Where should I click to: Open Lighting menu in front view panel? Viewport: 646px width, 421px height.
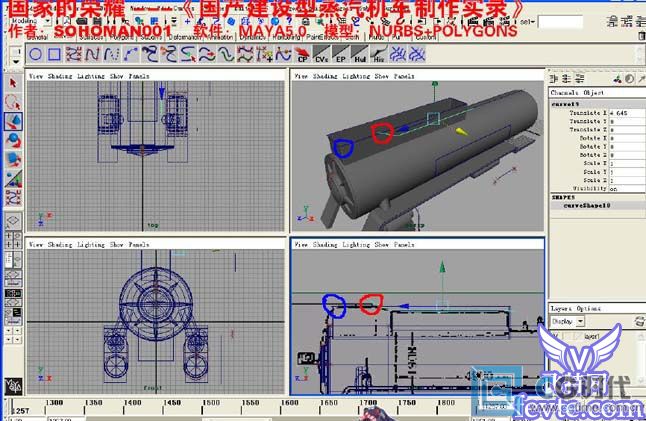(x=91, y=245)
